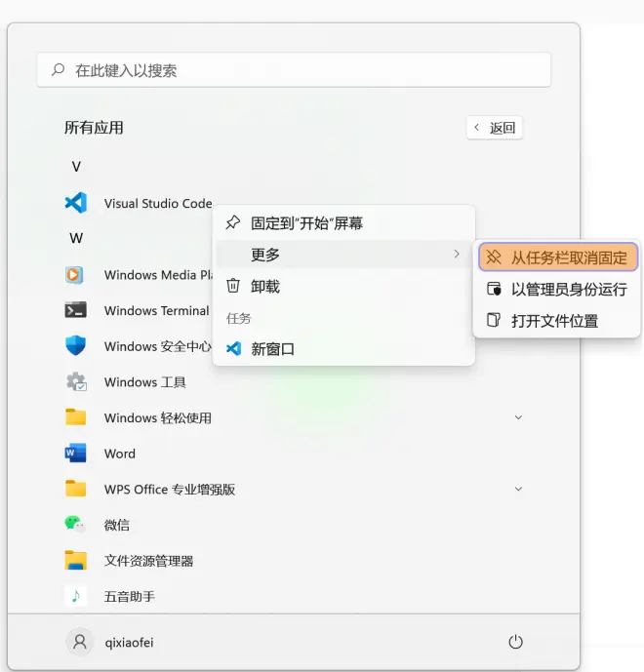This screenshot has width=644, height=672.
Task: Click the file icon beside 打开文件位置
Action: tap(494, 320)
